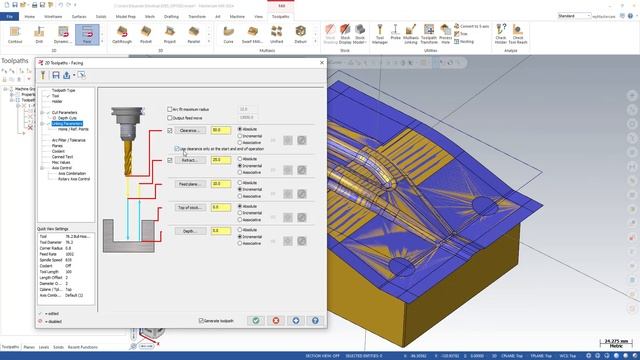
Task: Run Check Tool Reach analysis
Action: pyautogui.click(x=518, y=34)
